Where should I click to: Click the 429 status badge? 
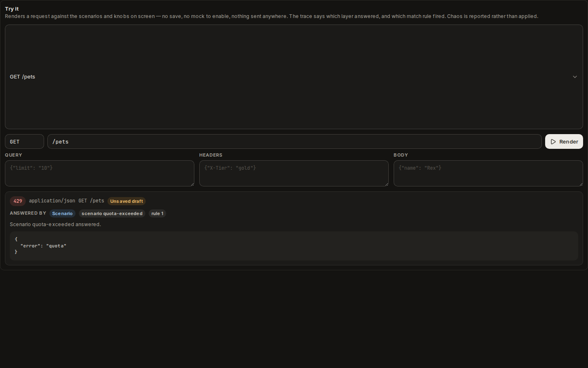tap(18, 201)
